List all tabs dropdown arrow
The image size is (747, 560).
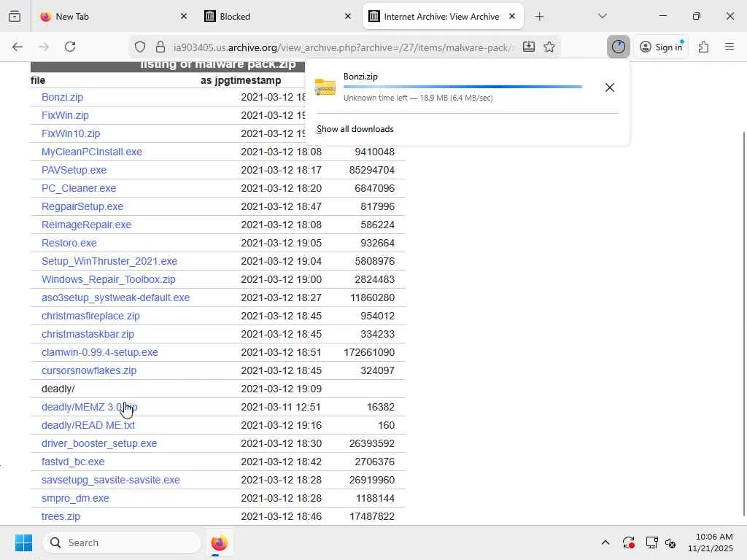(x=602, y=16)
